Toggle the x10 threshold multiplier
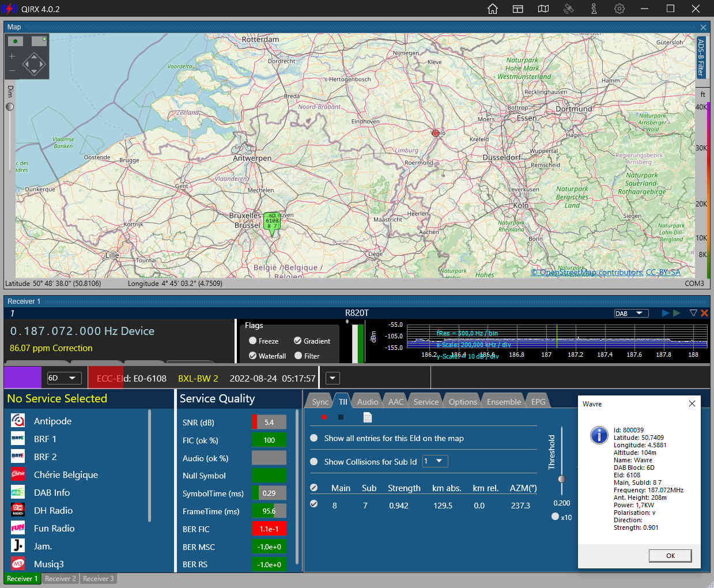Image resolution: width=714 pixels, height=588 pixels. click(x=555, y=517)
